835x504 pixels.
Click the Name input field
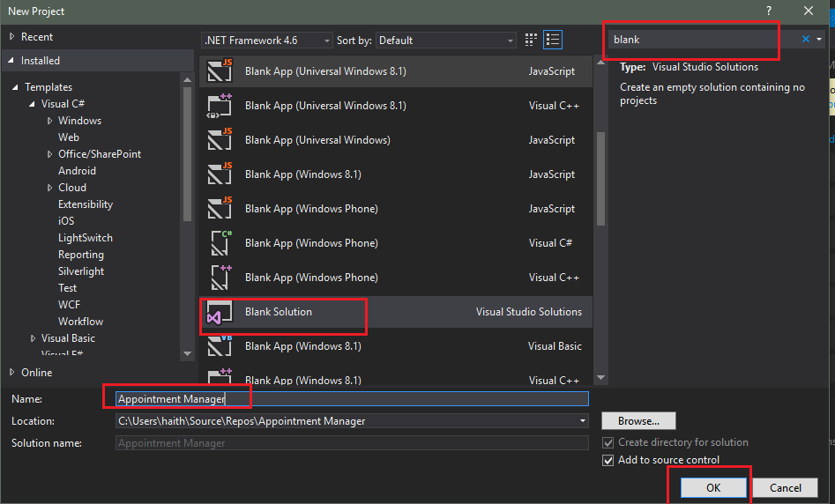pos(352,398)
